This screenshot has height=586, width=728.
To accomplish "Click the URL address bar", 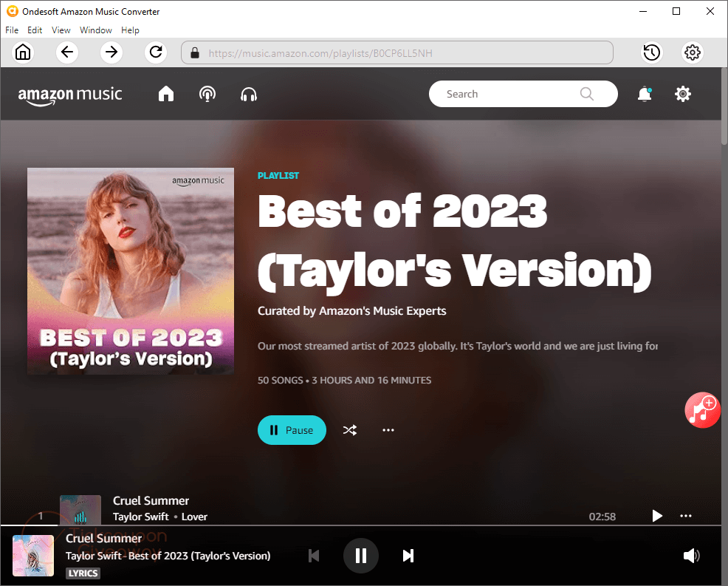I will click(397, 53).
